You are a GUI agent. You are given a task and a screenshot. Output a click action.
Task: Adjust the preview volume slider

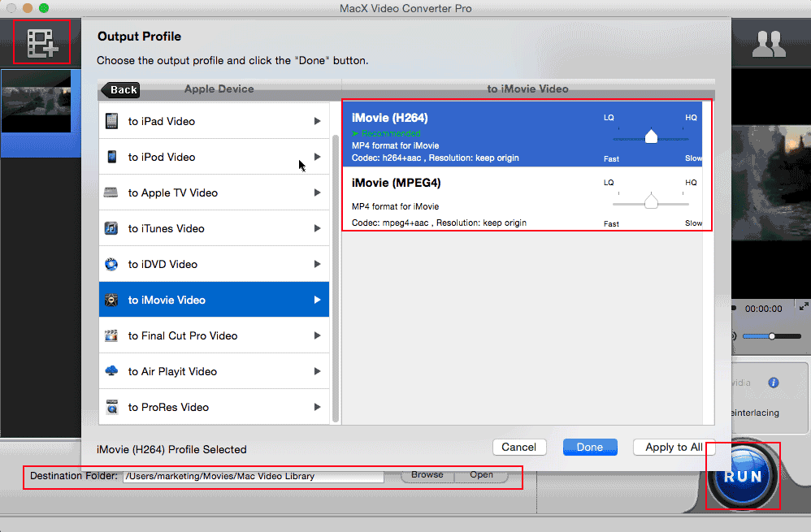(x=772, y=336)
